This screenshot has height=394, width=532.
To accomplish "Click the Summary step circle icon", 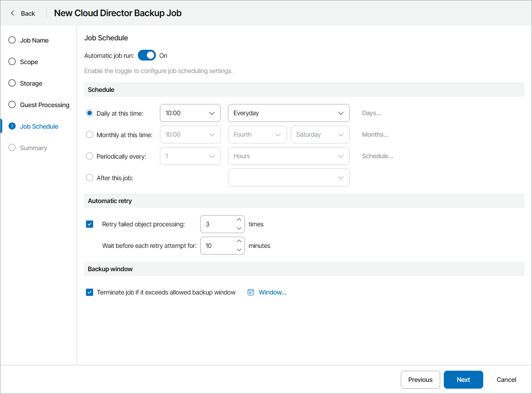I will [x=12, y=147].
